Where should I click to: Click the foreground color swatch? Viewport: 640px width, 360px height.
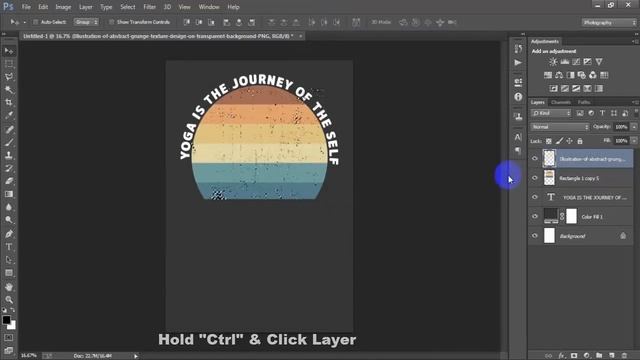6,320
